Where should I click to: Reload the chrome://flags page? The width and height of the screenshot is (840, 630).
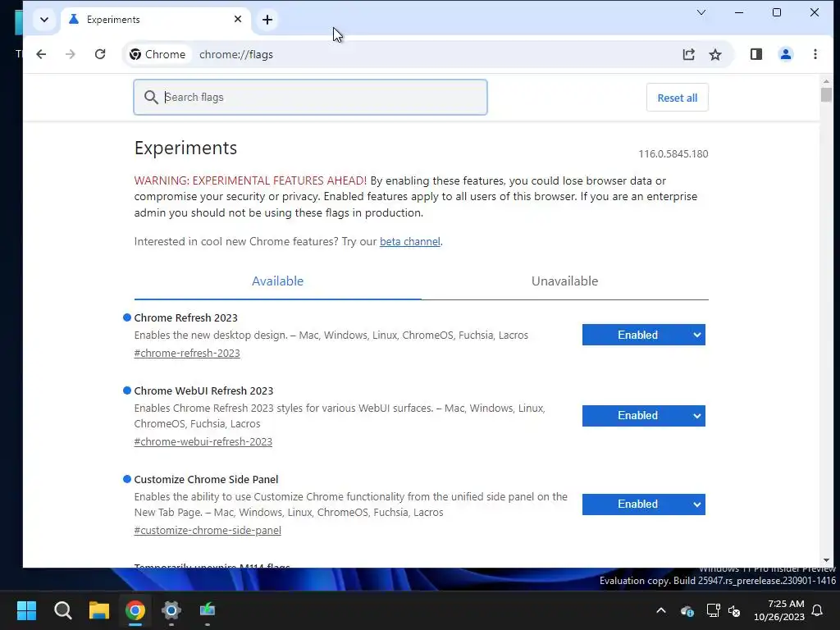(x=100, y=54)
